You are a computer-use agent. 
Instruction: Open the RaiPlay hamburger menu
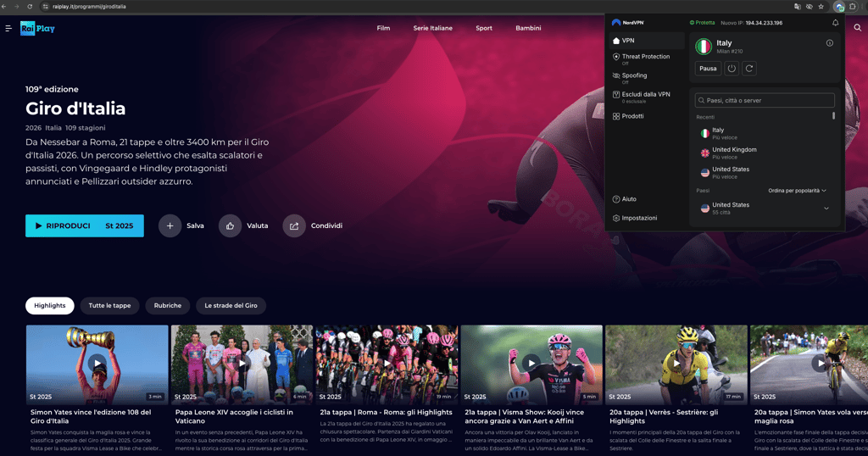point(8,28)
